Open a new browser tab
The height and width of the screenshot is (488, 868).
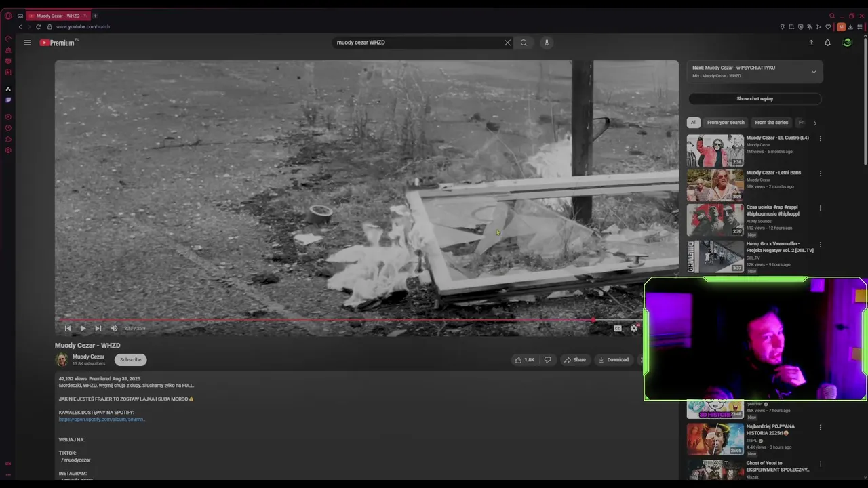click(95, 16)
